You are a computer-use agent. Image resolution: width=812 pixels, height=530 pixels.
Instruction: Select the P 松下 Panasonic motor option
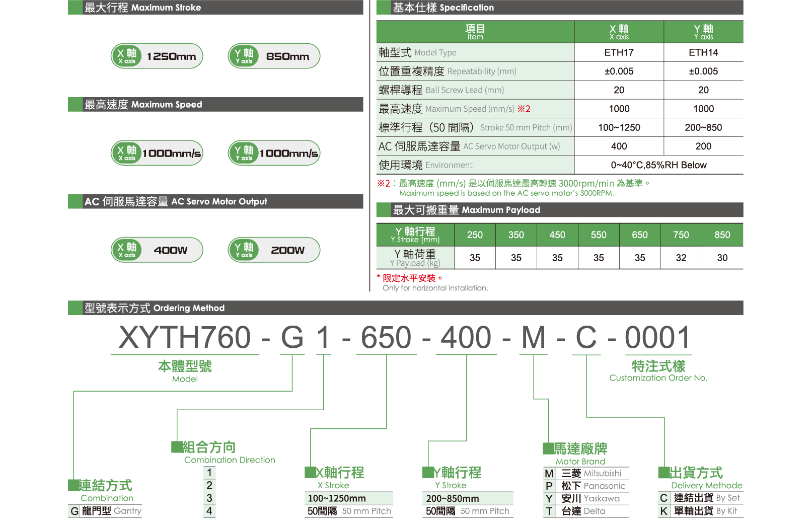pos(586,486)
